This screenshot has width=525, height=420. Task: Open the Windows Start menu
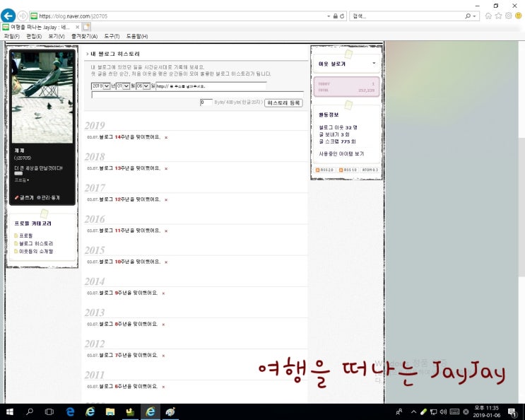tap(10, 412)
